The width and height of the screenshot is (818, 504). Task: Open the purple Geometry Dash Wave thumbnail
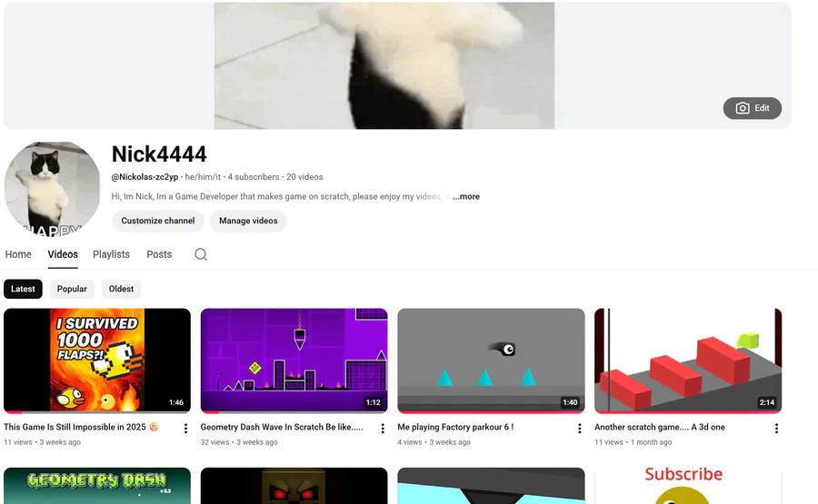click(x=294, y=361)
